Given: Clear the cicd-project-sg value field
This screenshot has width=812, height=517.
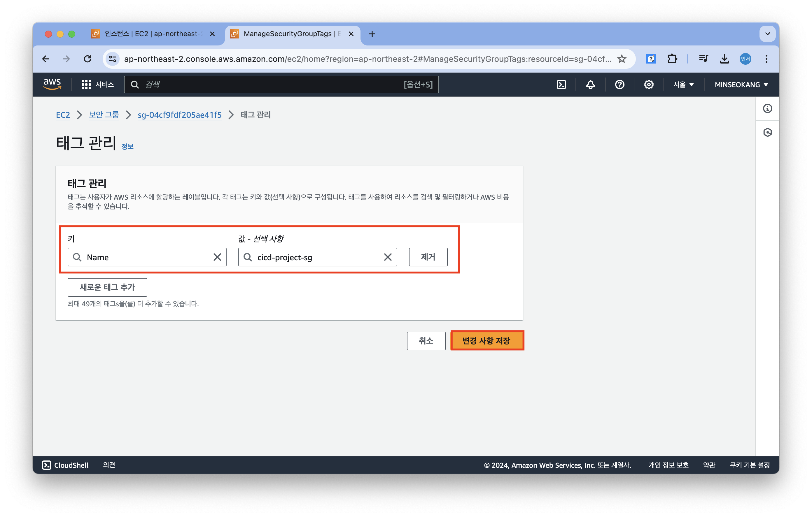Looking at the screenshot, I should coord(388,257).
